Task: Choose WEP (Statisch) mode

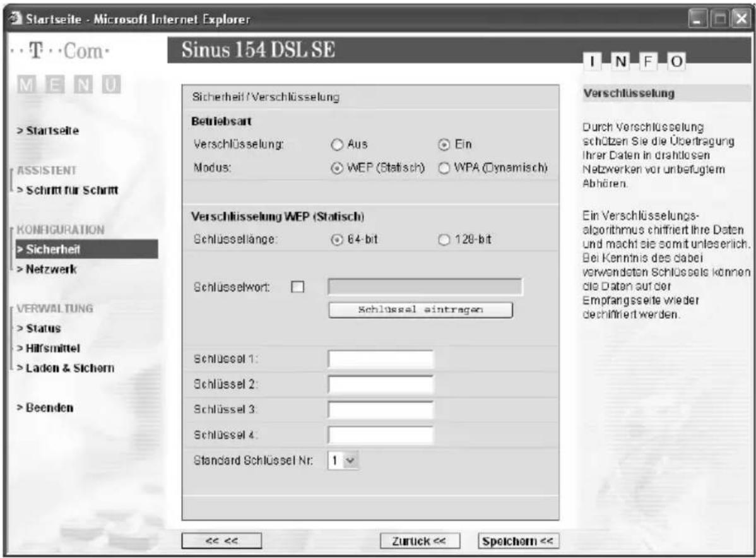Action: click(x=337, y=169)
